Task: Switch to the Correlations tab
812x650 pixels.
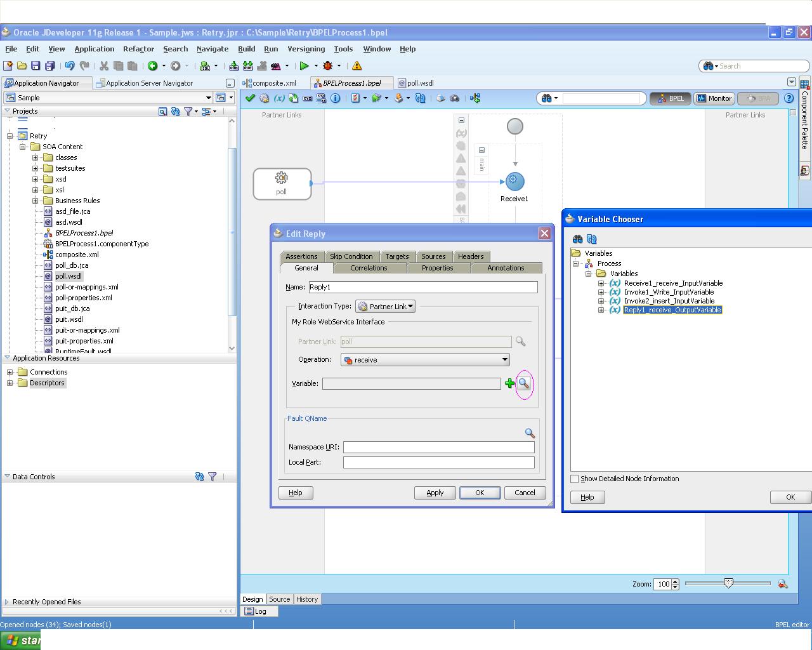Action: click(x=369, y=268)
